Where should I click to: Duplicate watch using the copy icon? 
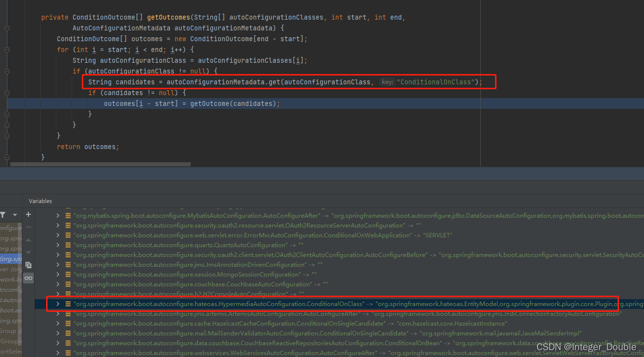tap(28, 265)
